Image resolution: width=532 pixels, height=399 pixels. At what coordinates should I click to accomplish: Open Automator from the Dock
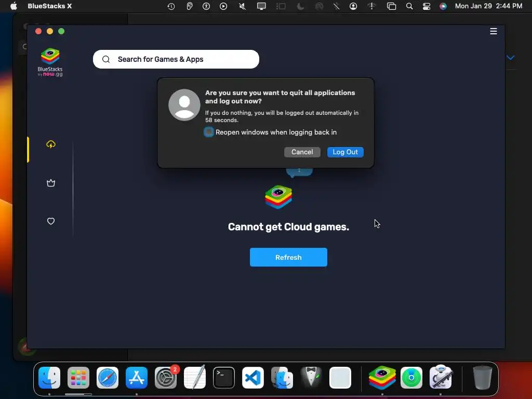(441, 377)
